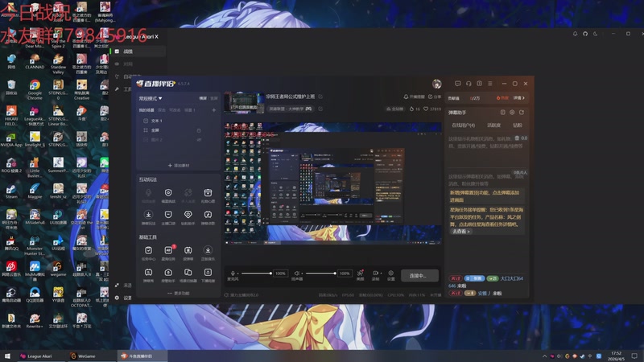The width and height of the screenshot is (644, 362).
Task: Open the message icon in 直播伴侣 title bar
Action: click(457, 84)
